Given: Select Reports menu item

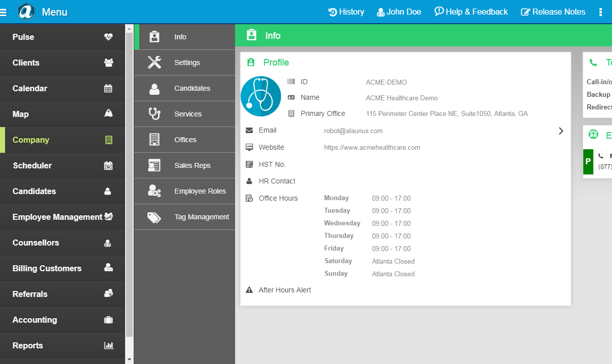Looking at the screenshot, I should pos(63,345).
